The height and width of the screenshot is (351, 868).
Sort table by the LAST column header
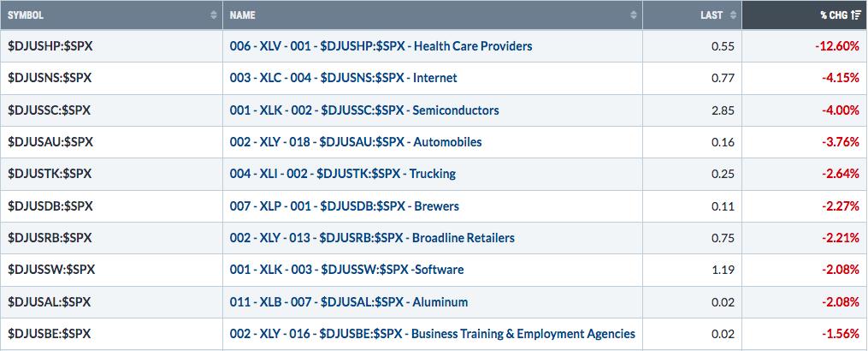click(x=692, y=15)
